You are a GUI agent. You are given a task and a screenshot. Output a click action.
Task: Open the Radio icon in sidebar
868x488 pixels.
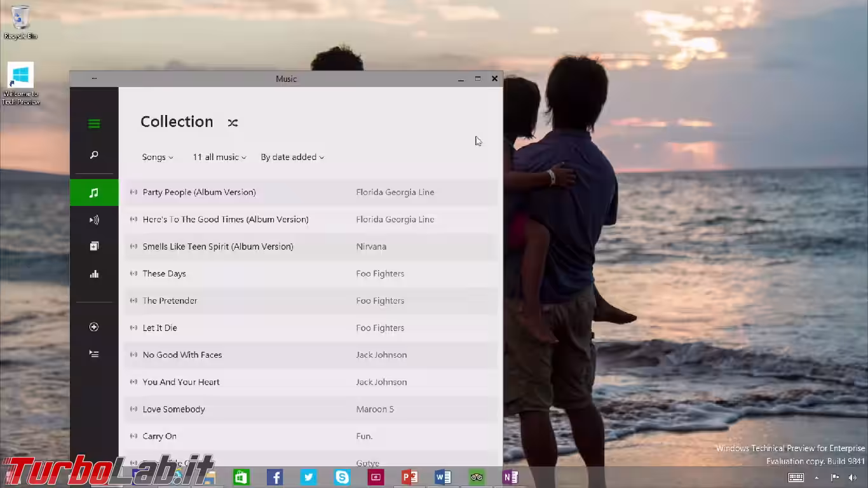coord(94,220)
